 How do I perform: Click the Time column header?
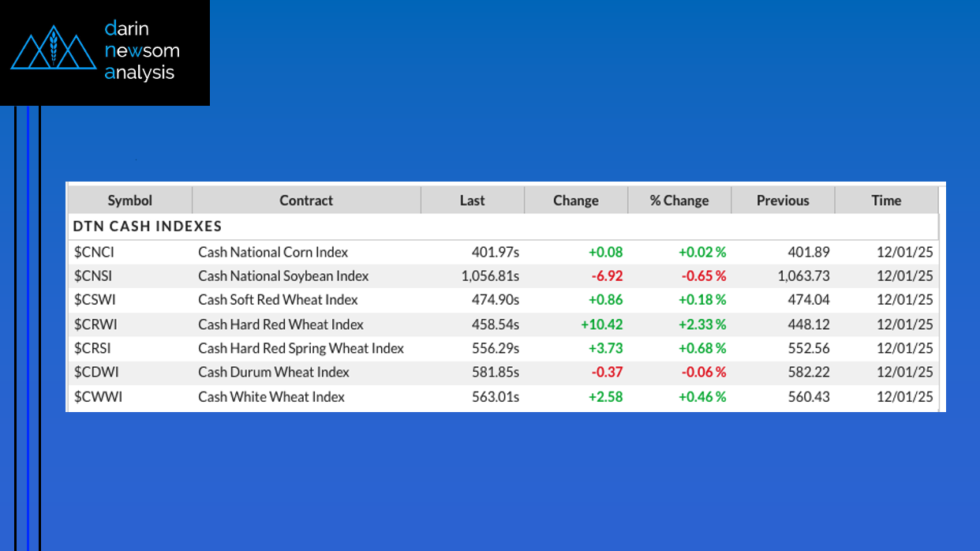pyautogui.click(x=885, y=201)
